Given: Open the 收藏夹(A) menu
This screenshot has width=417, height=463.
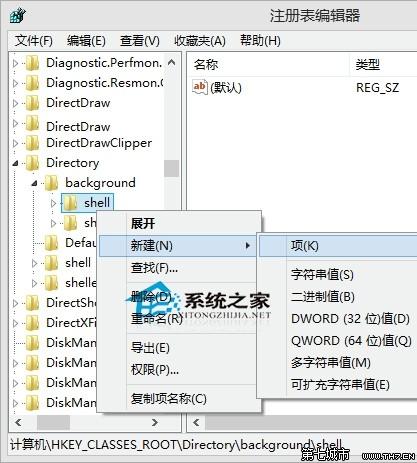Looking at the screenshot, I should coord(200,41).
